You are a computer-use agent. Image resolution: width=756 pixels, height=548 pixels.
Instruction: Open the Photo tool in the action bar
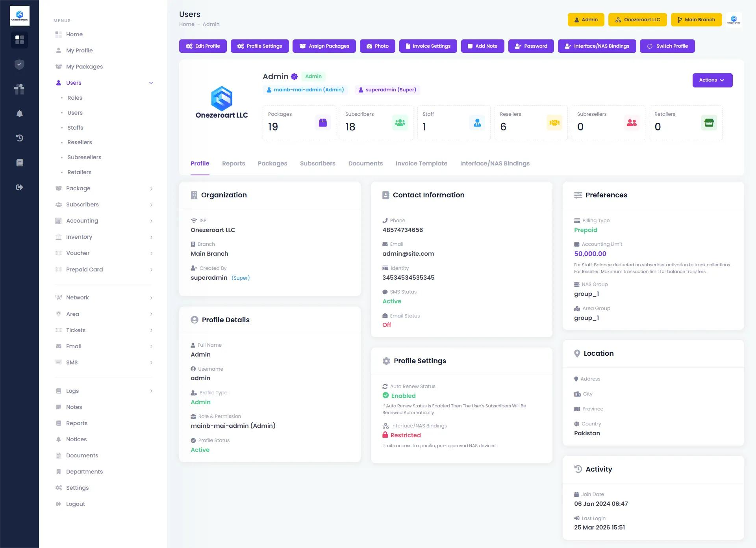pyautogui.click(x=377, y=46)
